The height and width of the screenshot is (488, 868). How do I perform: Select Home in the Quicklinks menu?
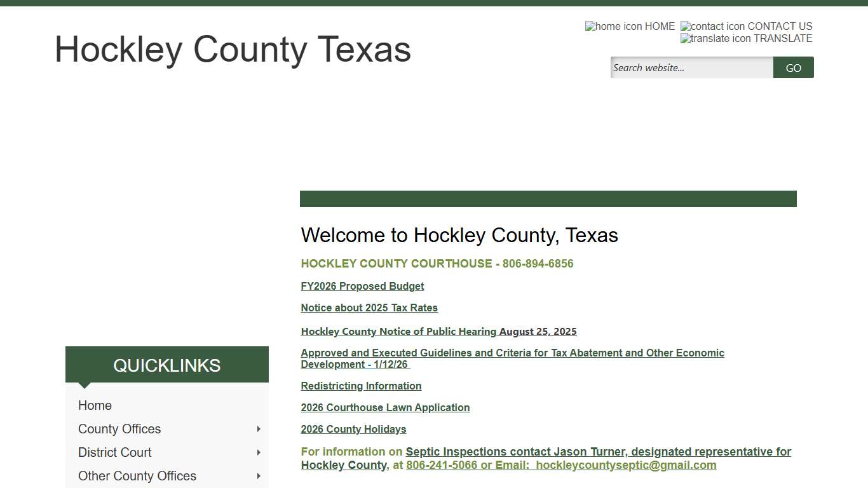(x=95, y=405)
